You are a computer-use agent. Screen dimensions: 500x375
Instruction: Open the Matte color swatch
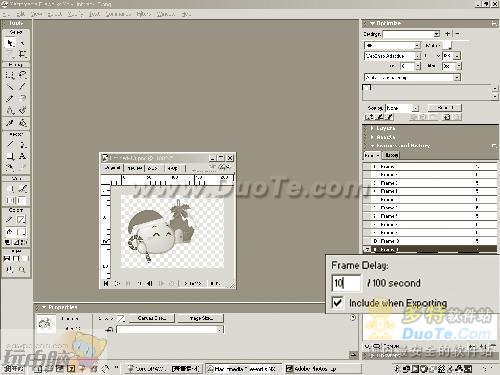pyautogui.click(x=449, y=45)
